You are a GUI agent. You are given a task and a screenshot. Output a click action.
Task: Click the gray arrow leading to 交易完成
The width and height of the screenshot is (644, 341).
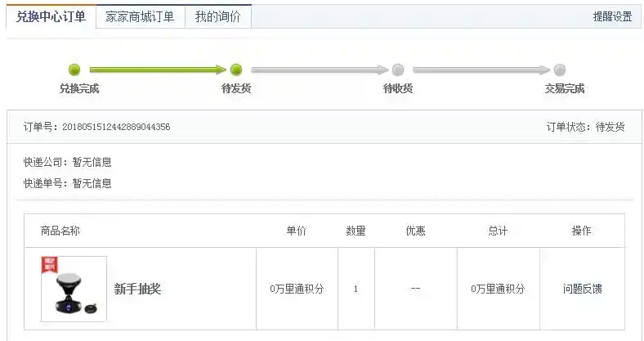tap(479, 70)
